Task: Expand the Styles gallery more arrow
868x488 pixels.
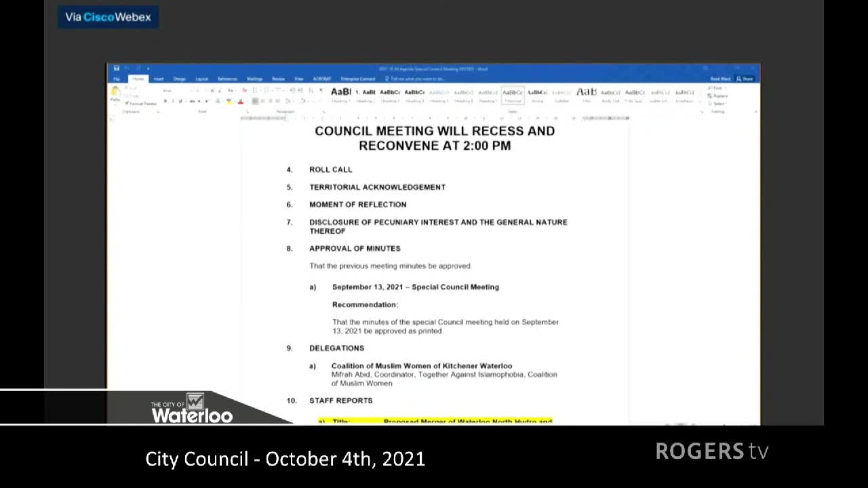Action: tap(701, 102)
